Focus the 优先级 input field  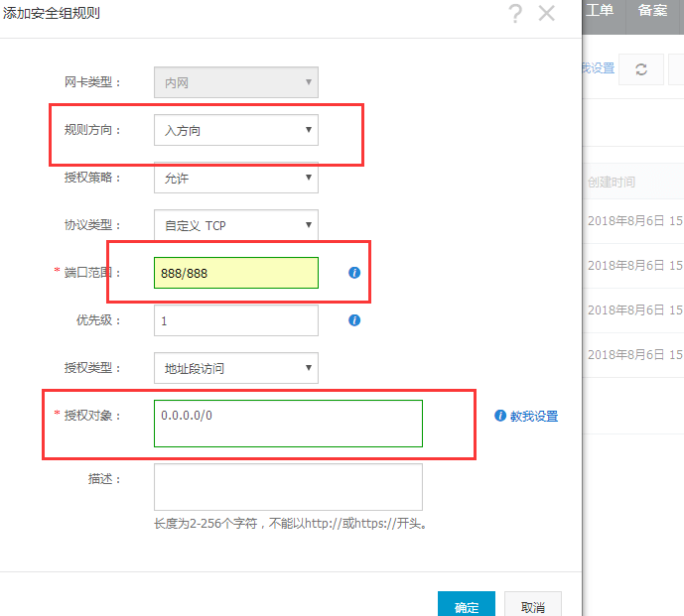click(236, 320)
